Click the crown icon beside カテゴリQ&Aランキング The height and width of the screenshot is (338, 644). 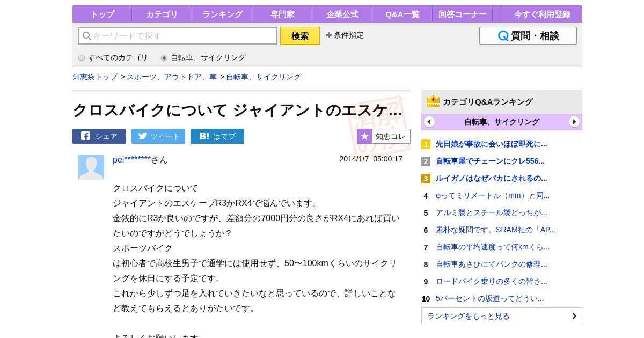(x=433, y=101)
